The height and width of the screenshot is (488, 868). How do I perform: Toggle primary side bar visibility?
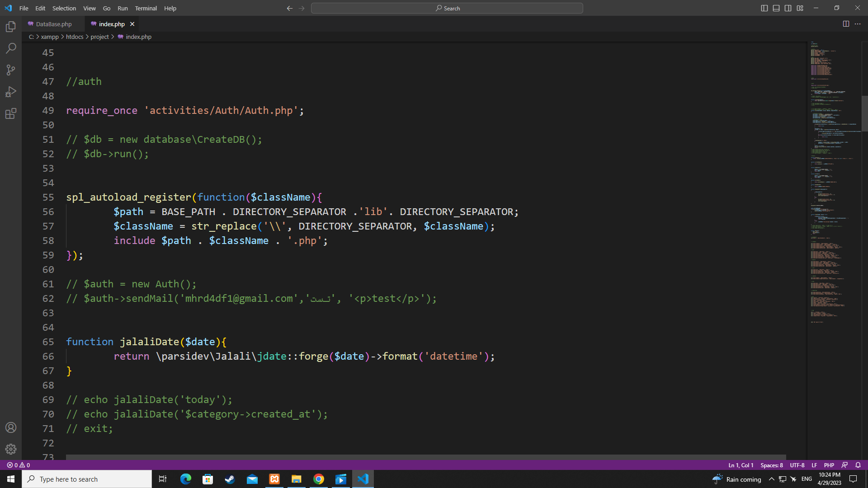[764, 8]
